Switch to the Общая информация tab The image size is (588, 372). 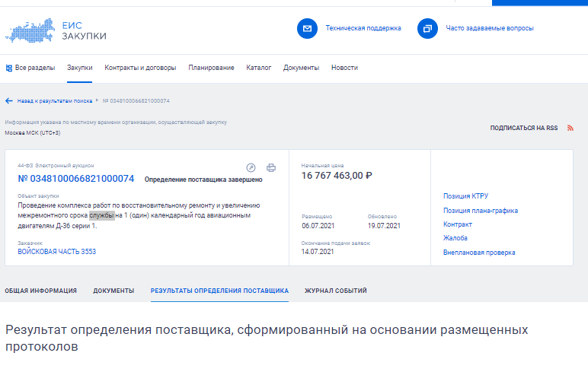click(40, 291)
